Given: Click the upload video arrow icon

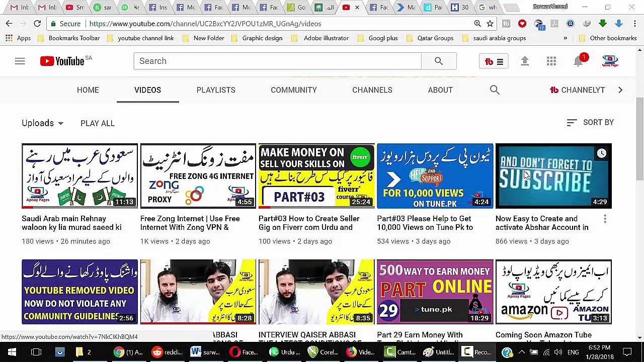Looking at the screenshot, I should pyautogui.click(x=525, y=61).
